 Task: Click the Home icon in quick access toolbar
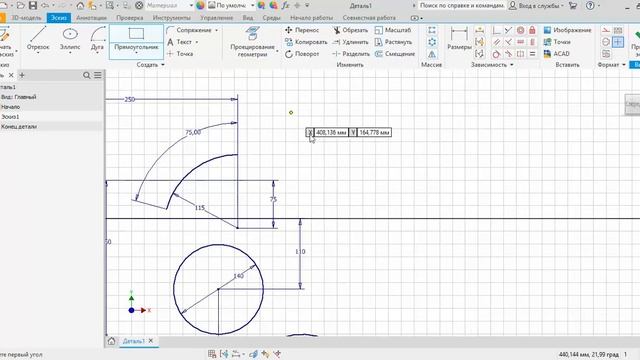(80, 6)
